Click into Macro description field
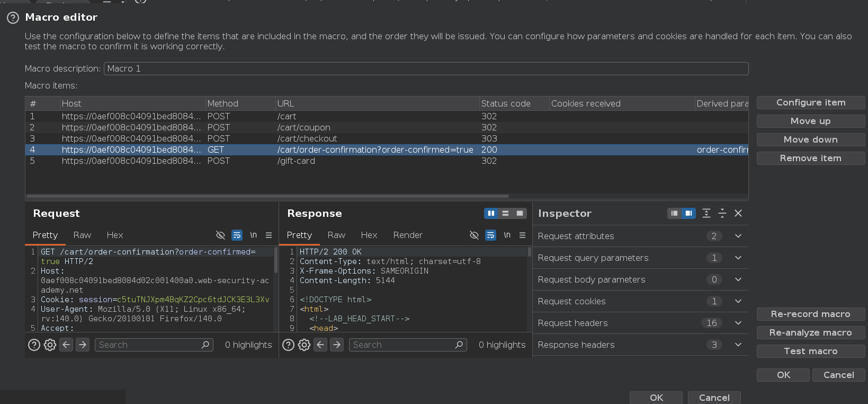 point(426,68)
